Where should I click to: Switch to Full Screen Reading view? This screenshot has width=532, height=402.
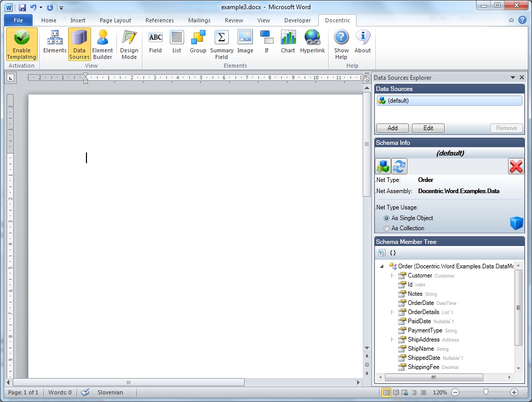tap(396, 392)
